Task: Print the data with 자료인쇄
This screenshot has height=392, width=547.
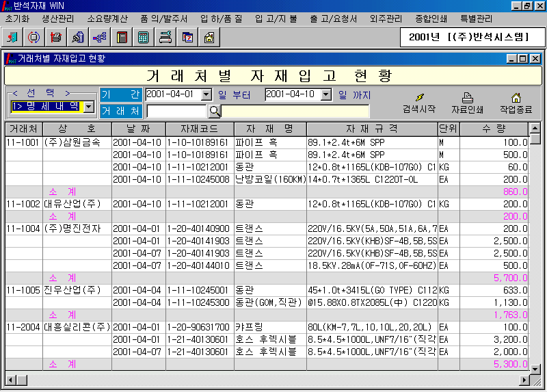Action: click(x=467, y=103)
